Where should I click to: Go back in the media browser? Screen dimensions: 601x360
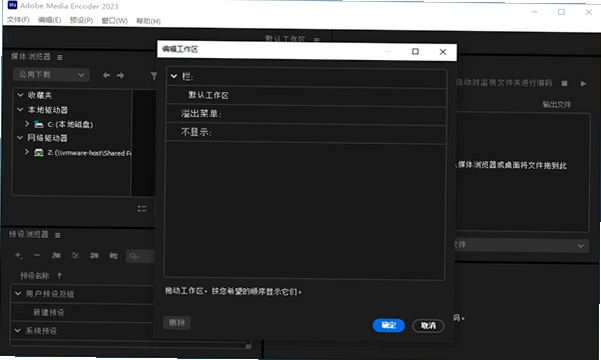106,76
